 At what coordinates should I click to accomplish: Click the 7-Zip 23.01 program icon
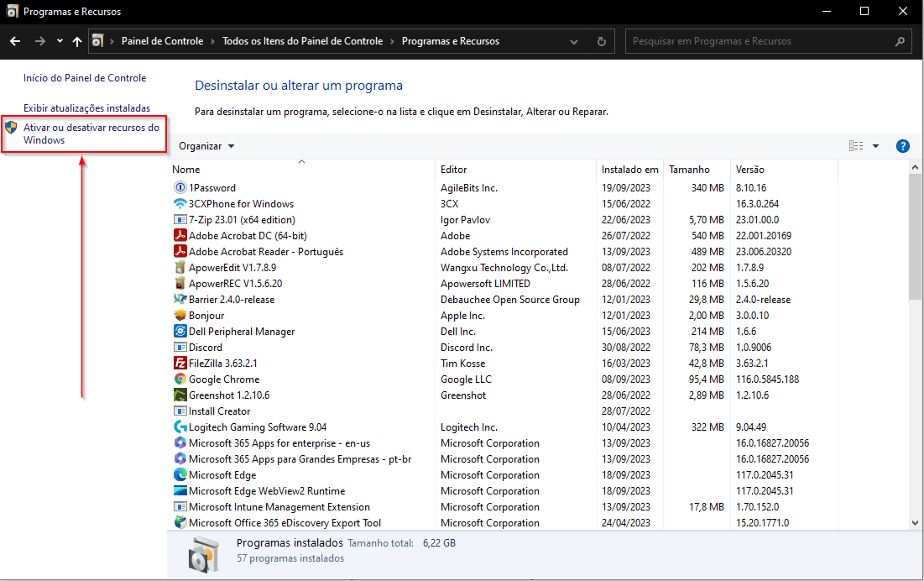(x=180, y=219)
